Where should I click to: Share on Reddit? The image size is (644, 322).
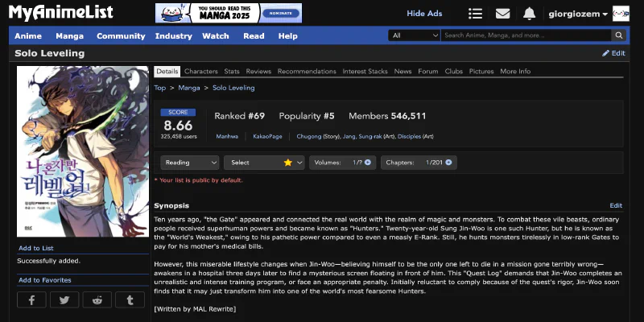[97, 299]
